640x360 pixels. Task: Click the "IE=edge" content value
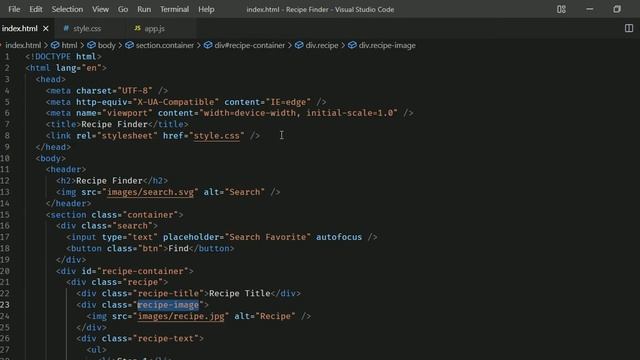[288, 102]
